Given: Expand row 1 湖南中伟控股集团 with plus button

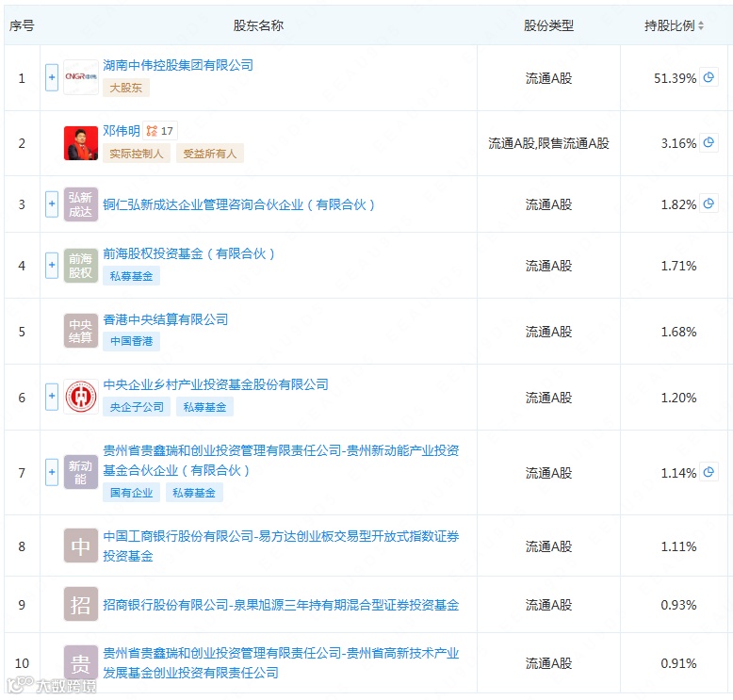Looking at the screenshot, I should pos(52,77).
